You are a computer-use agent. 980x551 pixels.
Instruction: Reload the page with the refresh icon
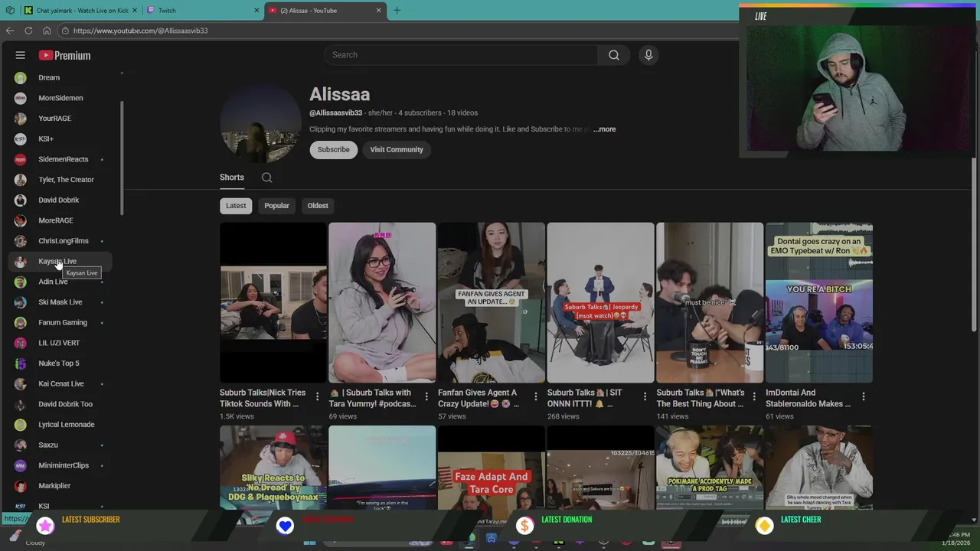tap(28, 31)
